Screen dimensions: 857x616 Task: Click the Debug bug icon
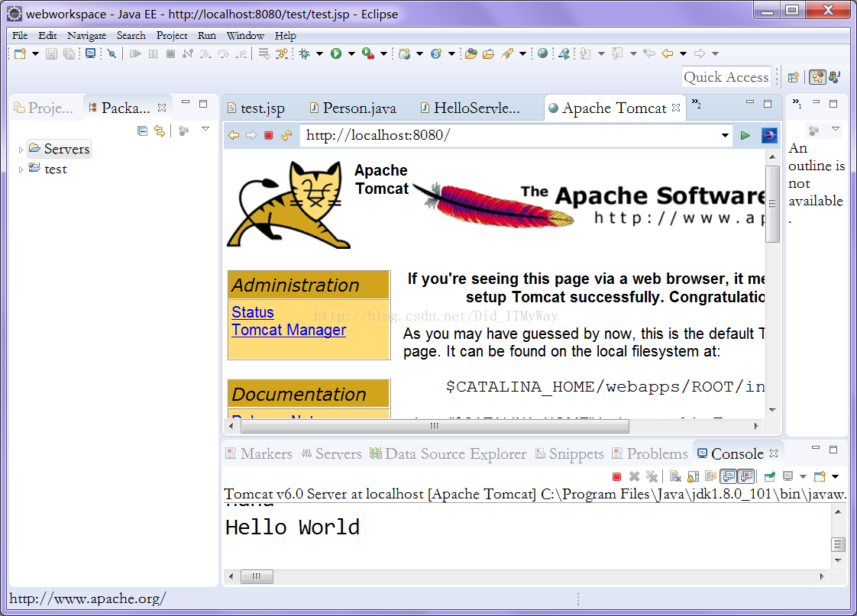point(305,53)
